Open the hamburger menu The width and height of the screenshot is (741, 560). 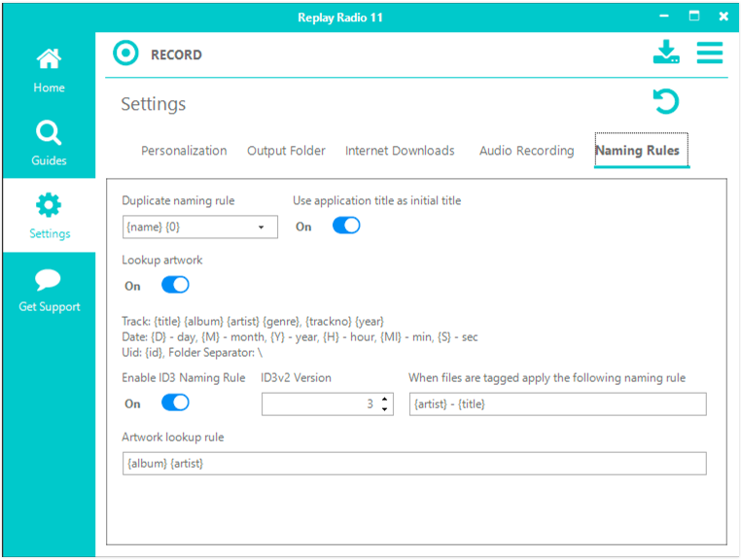coord(709,52)
